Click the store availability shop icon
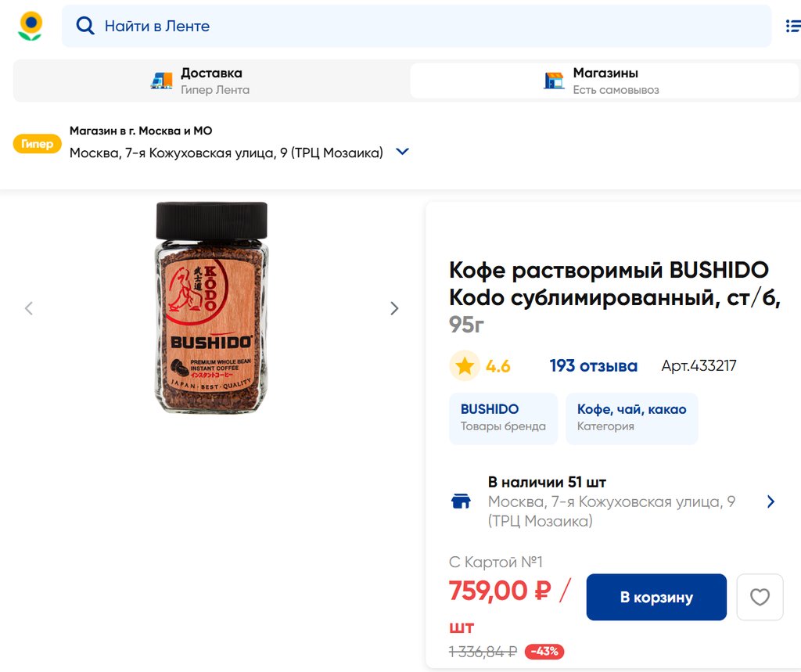 pos(462,501)
